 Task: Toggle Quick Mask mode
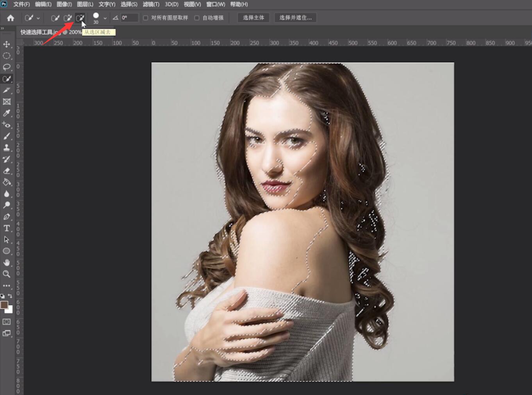(x=7, y=322)
